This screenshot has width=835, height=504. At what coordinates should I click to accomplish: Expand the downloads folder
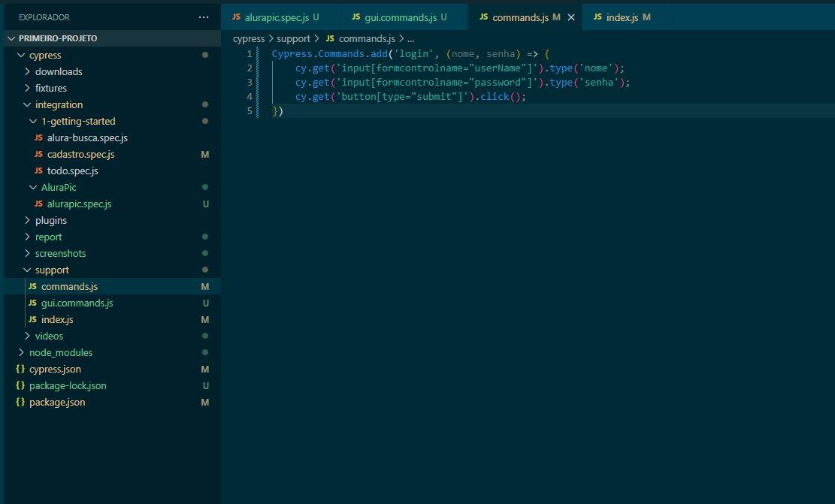tap(58, 71)
